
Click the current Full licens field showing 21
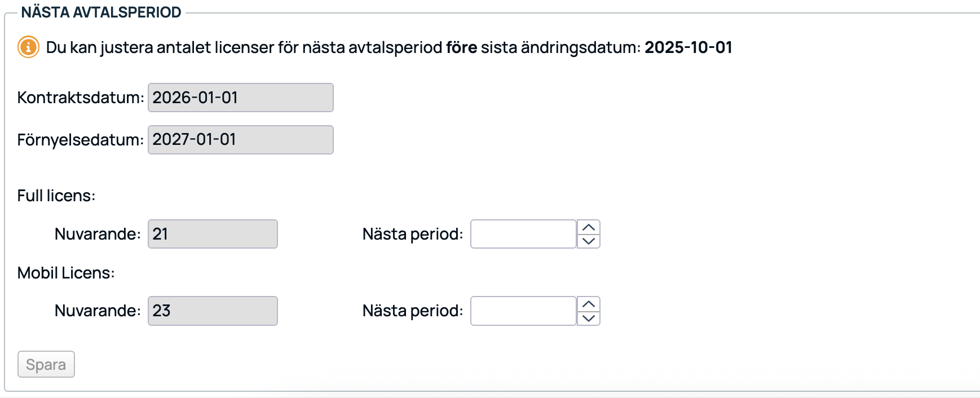pyautogui.click(x=213, y=234)
